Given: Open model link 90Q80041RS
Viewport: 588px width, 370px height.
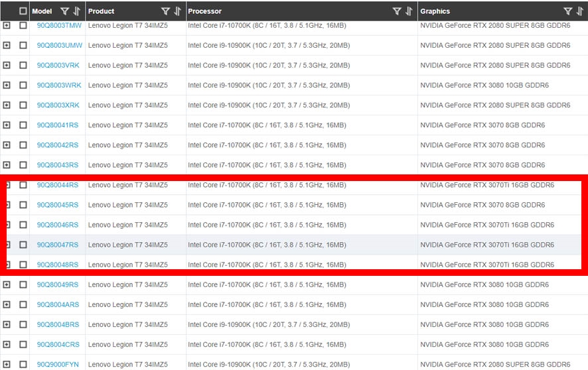Looking at the screenshot, I should tap(58, 125).
